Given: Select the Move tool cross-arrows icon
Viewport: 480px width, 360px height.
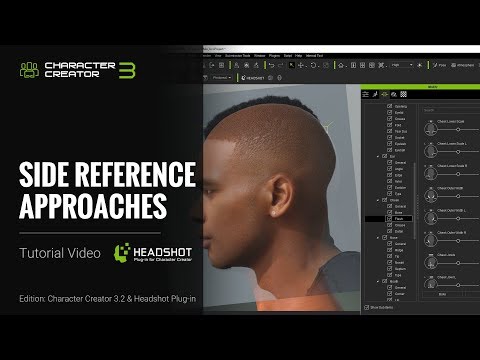Looking at the screenshot, I should [301, 65].
